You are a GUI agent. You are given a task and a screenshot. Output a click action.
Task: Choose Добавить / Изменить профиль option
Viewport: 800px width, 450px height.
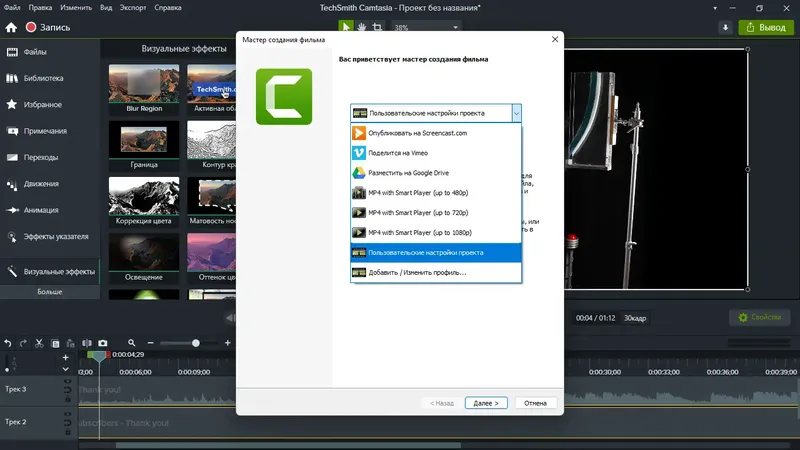pos(436,272)
